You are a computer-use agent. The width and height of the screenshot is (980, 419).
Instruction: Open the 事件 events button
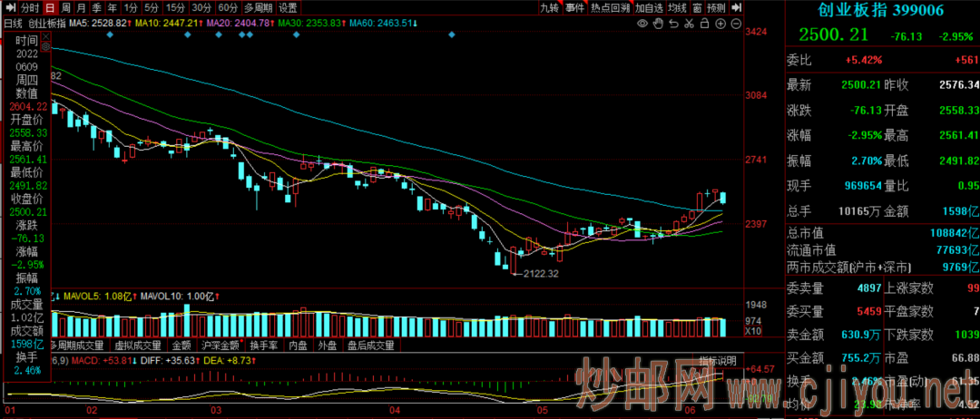click(x=574, y=8)
